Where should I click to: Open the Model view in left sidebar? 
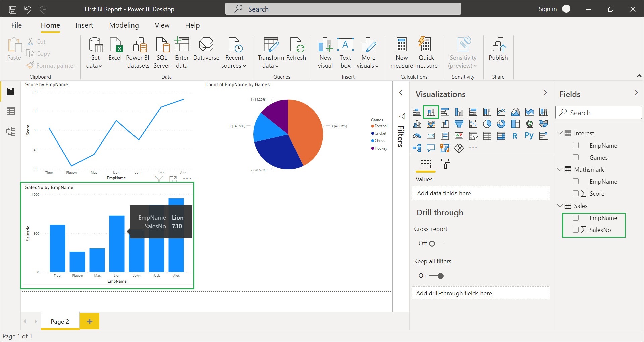pyautogui.click(x=11, y=131)
